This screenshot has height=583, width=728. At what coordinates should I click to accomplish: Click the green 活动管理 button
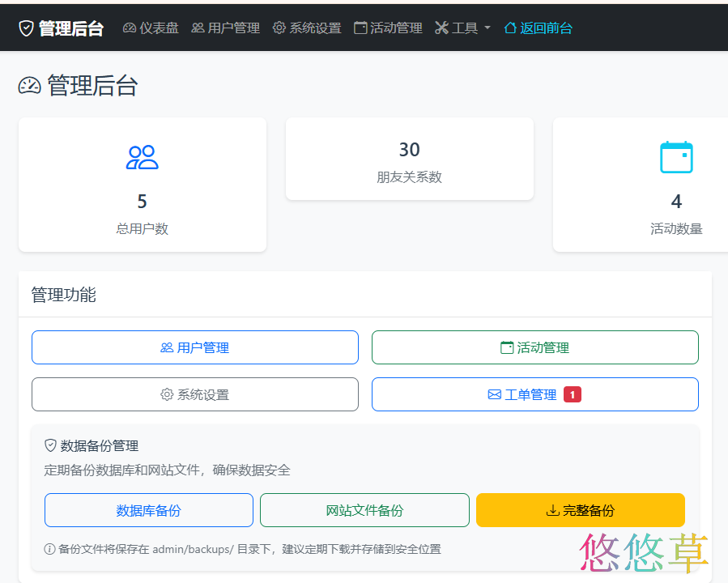[x=535, y=347]
